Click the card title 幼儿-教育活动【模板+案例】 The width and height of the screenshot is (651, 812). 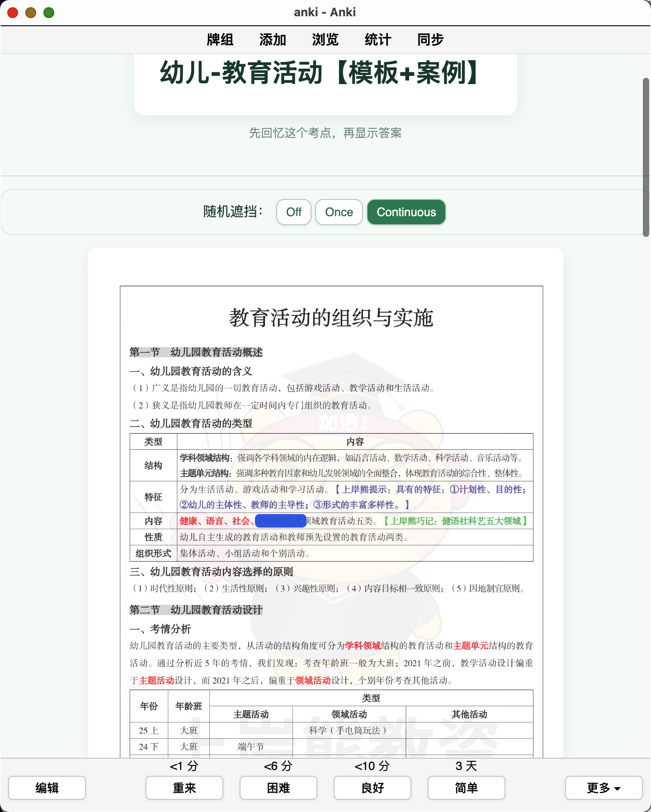pyautogui.click(x=319, y=73)
